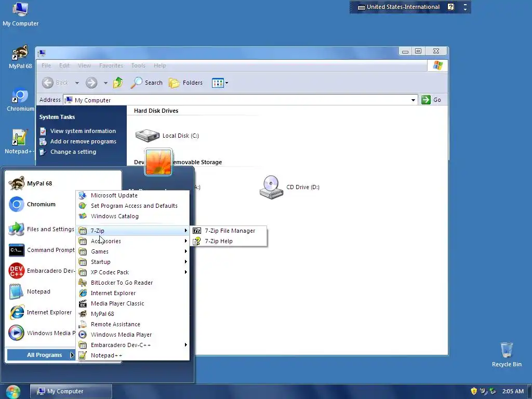532x399 pixels.
Task: Open the Address bar dropdown arrow
Action: tap(413, 100)
